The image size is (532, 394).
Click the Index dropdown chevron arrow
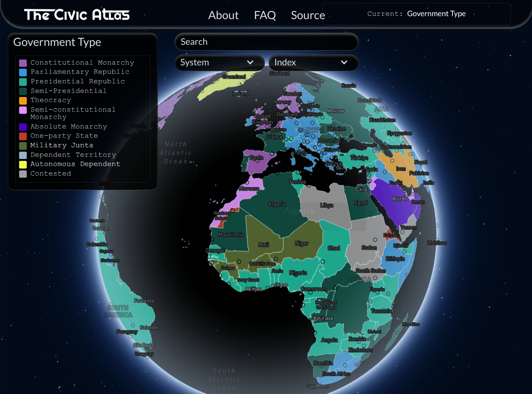[x=344, y=62]
